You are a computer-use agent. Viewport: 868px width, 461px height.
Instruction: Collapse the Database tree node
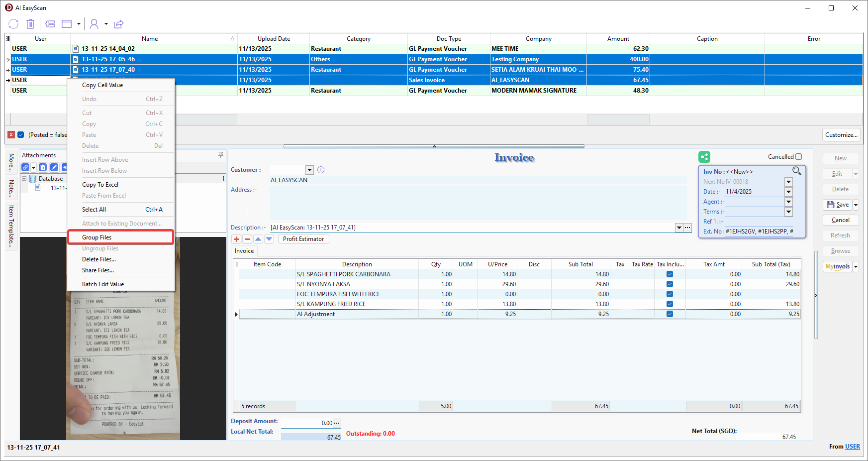pyautogui.click(x=24, y=179)
